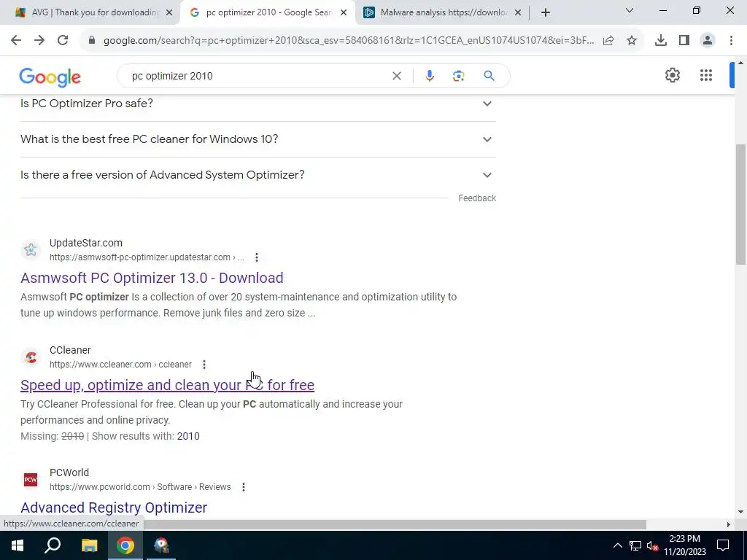This screenshot has height=560, width=747.
Task: Go back using browser back arrow
Action: tap(16, 41)
